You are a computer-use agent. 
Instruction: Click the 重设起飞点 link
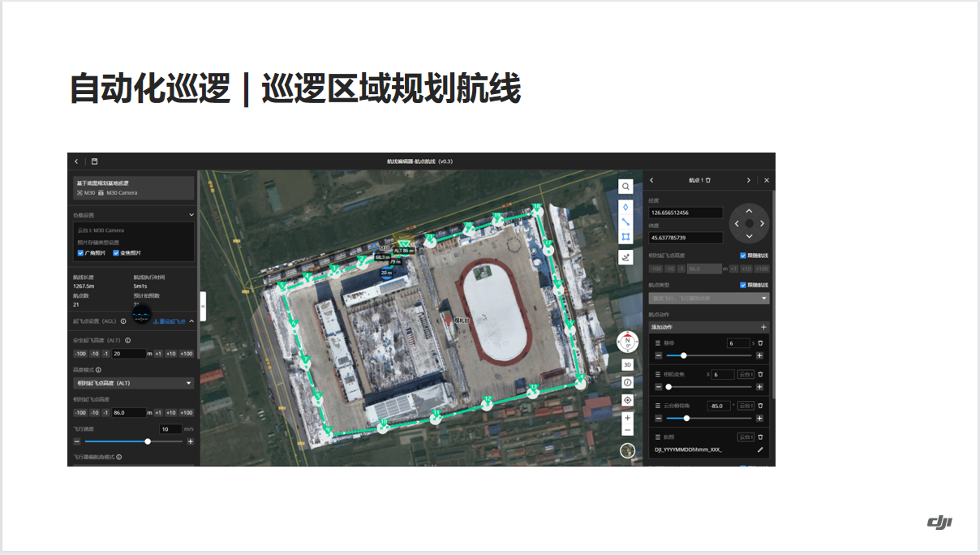click(x=170, y=321)
